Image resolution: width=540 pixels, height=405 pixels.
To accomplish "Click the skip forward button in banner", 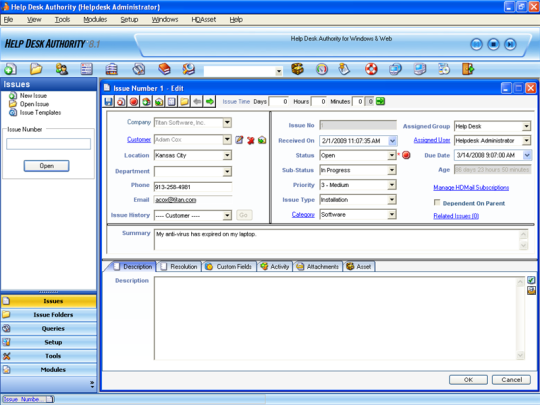I will click(510, 44).
